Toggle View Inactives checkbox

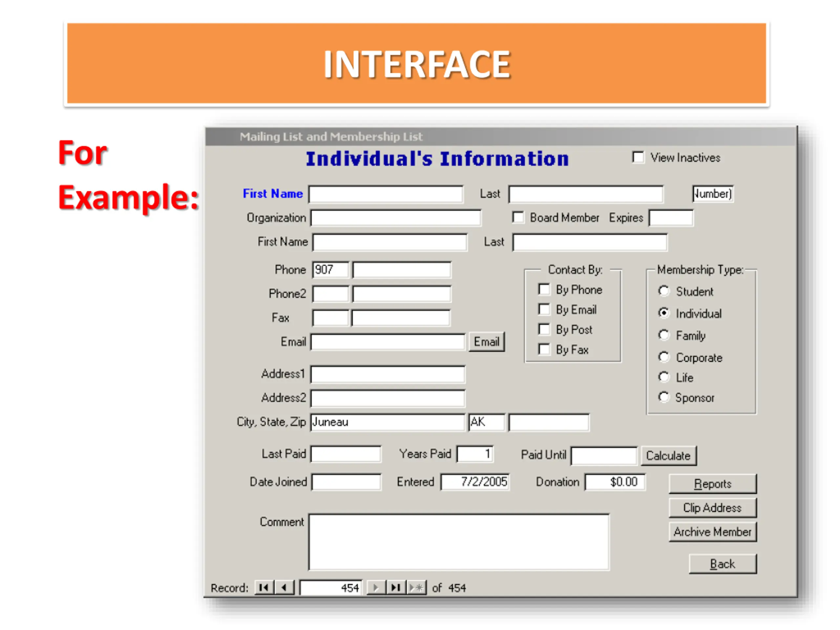[x=638, y=157]
